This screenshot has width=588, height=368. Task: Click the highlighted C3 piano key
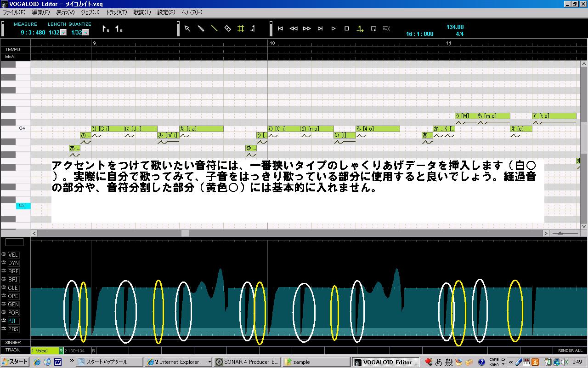(23, 206)
